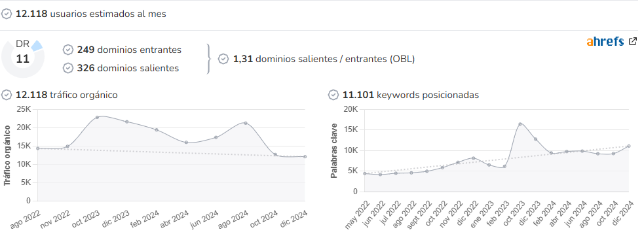Open the Ahrefs external link icon
This screenshot has width=644, height=238.
click(x=633, y=41)
